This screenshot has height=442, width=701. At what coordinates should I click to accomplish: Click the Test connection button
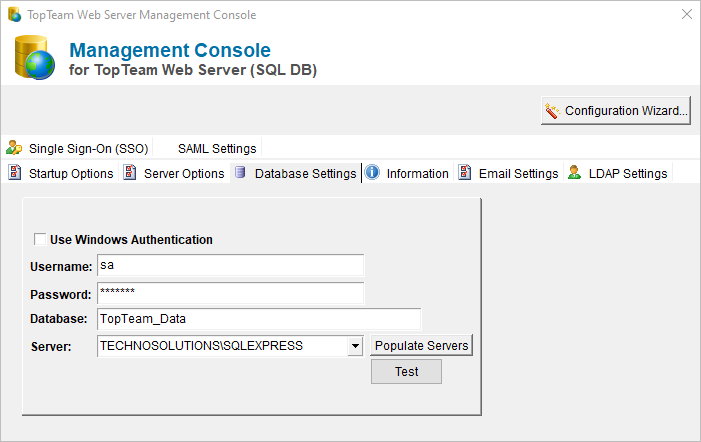(406, 371)
